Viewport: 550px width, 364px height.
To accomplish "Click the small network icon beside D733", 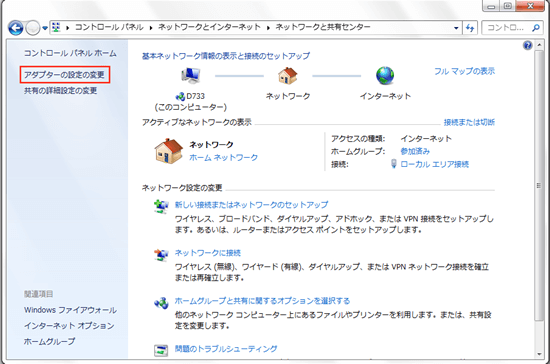I will click(x=180, y=96).
